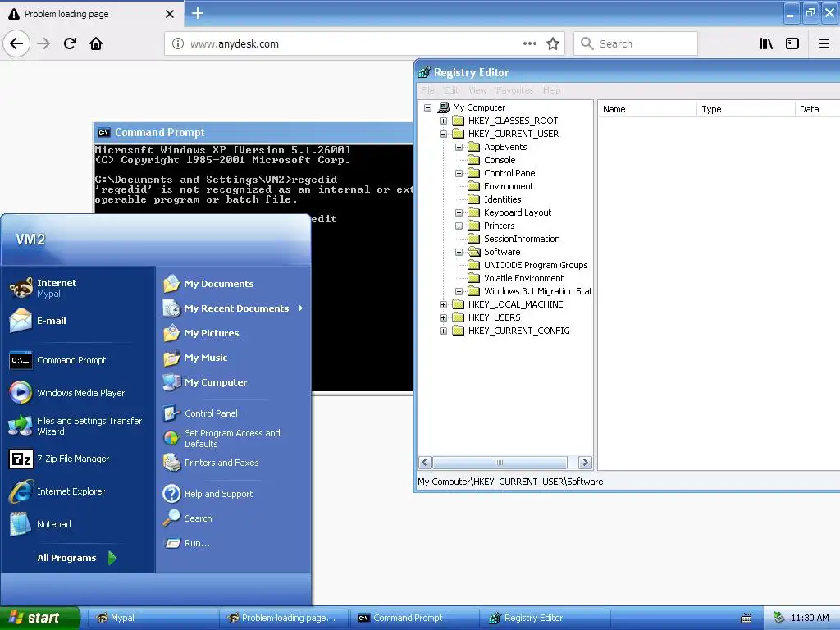Open Printers and Faxes
The height and width of the screenshot is (630, 840).
point(211,463)
